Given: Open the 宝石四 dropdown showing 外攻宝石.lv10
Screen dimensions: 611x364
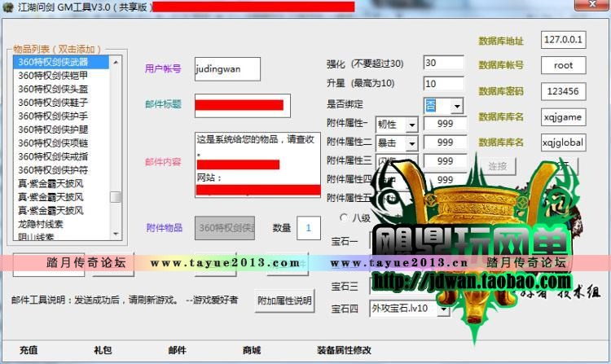Looking at the screenshot, I should 443,309.
